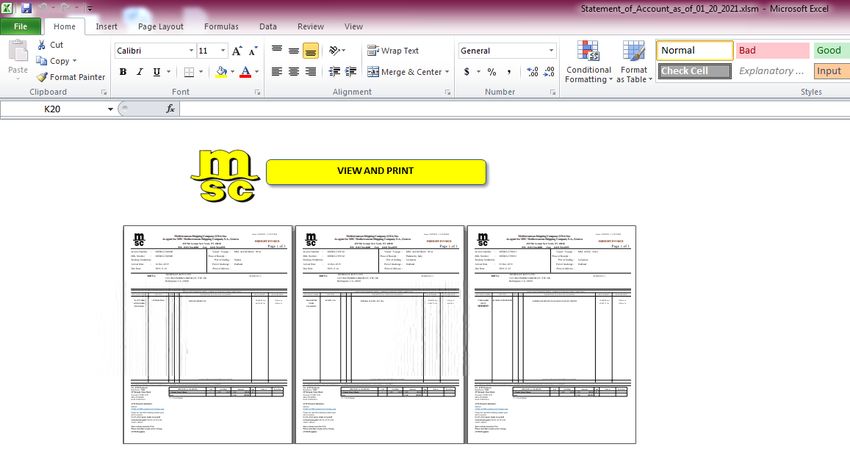This screenshot has width=850, height=469.
Task: Switch to the View tab
Action: (x=353, y=26)
